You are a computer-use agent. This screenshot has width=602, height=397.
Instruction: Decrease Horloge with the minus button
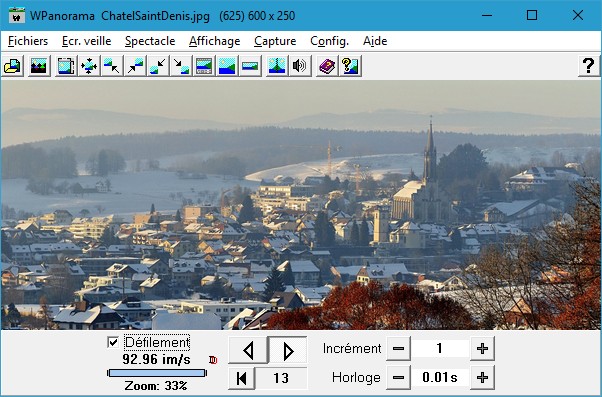tap(399, 378)
